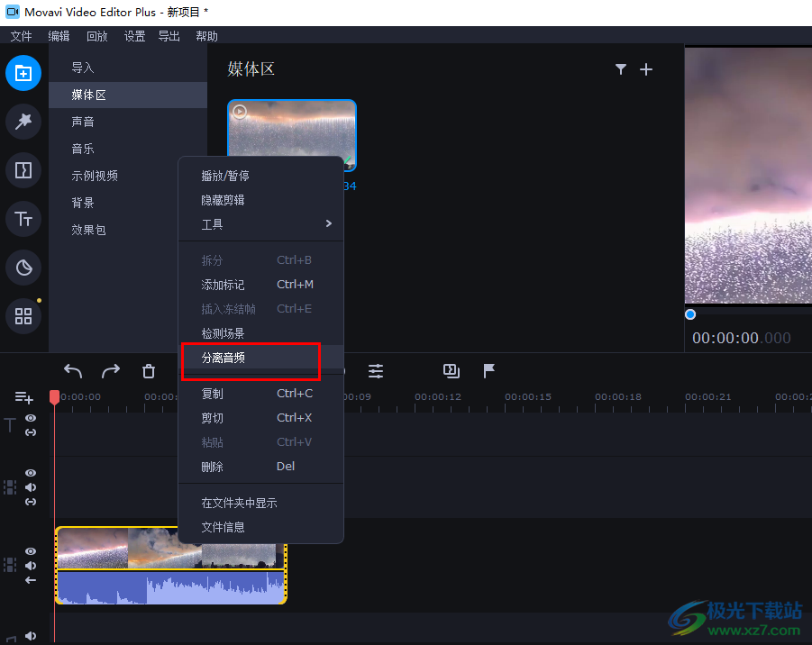812x645 pixels.
Task: Redo the last action
Action: coord(111,370)
